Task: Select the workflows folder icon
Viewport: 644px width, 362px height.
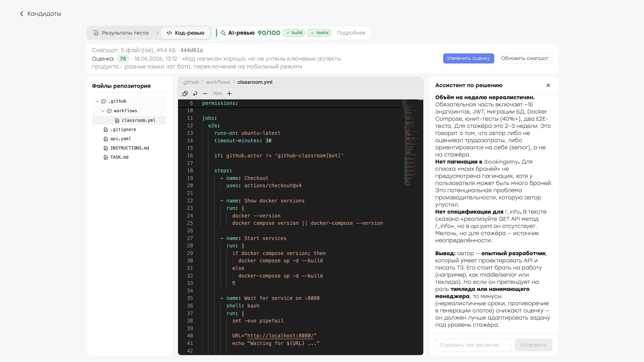Action: (109, 111)
